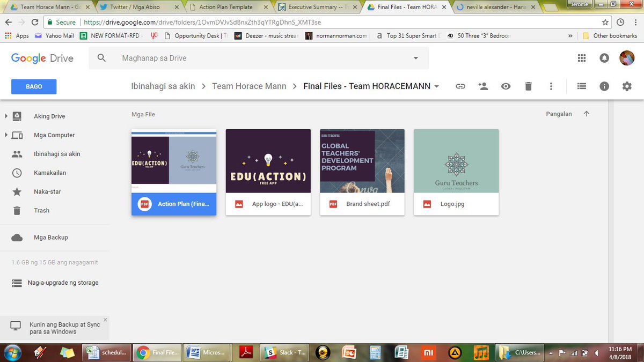Viewport: 644px width, 362px height.
Task: Show more bookmarks chevron
Action: (570, 36)
